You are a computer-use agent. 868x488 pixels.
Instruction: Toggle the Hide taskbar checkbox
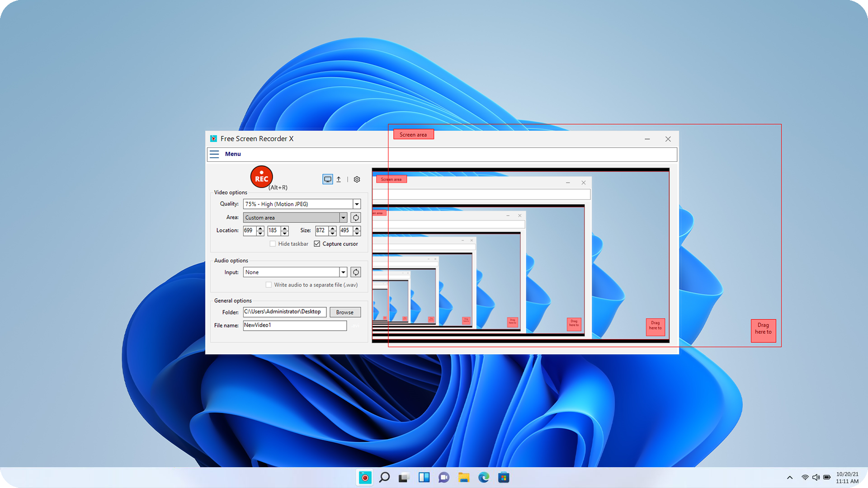coord(273,244)
